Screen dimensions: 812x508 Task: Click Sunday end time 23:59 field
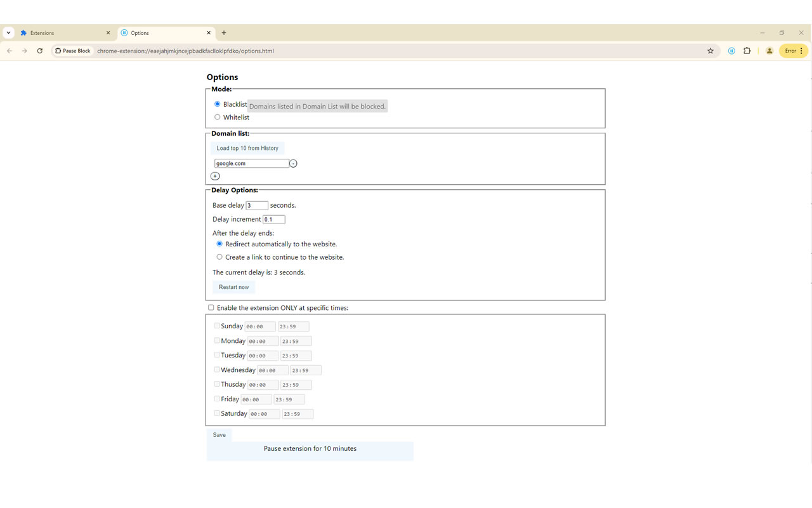pyautogui.click(x=294, y=326)
